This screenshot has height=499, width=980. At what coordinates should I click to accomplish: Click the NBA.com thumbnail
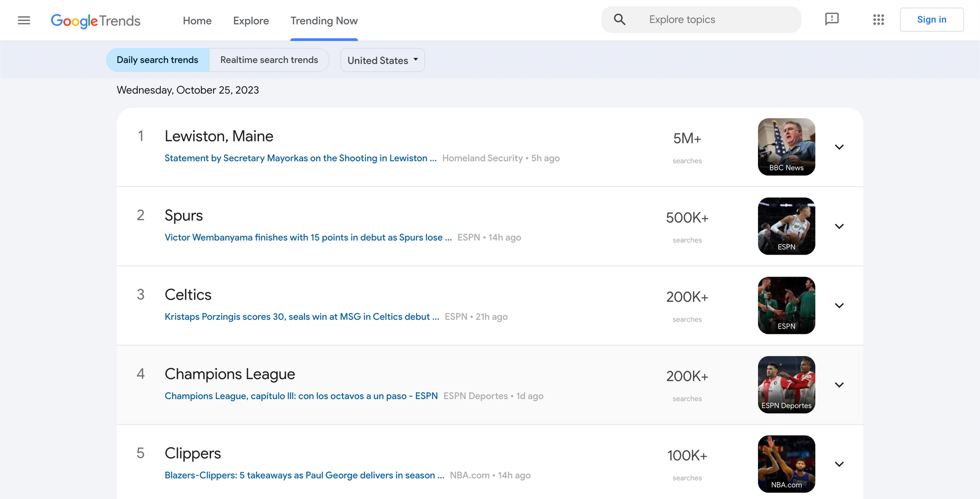[x=786, y=464]
